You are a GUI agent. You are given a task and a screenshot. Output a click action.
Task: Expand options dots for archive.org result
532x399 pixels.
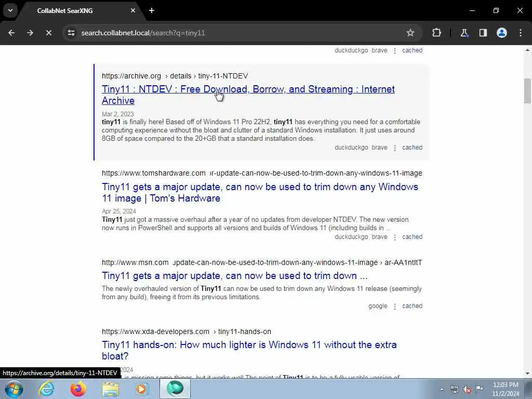point(395,148)
